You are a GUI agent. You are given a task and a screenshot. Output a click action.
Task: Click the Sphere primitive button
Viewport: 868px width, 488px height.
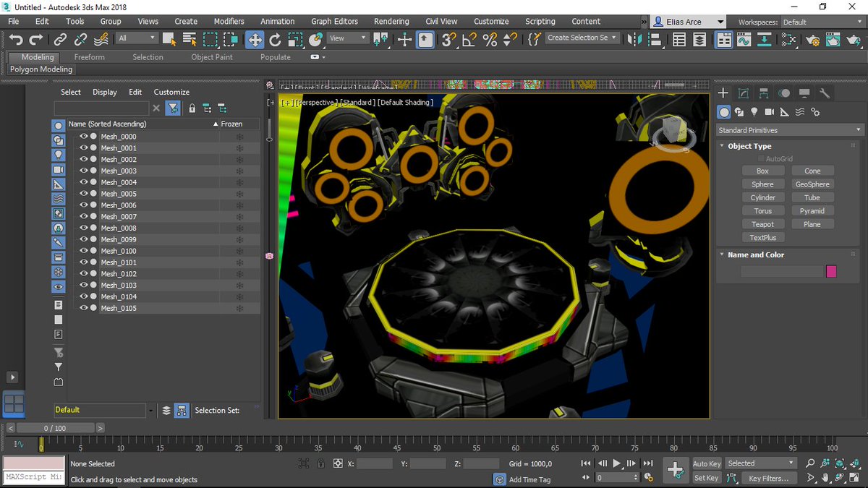(762, 184)
